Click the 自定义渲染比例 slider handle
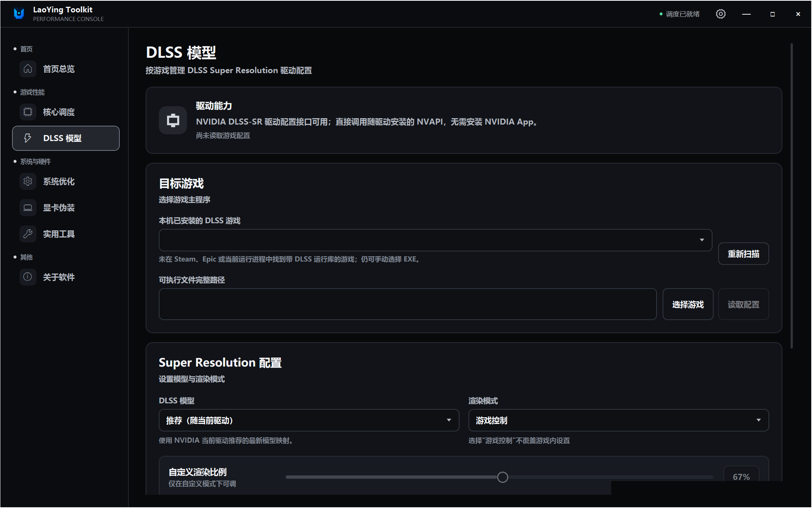 [502, 477]
